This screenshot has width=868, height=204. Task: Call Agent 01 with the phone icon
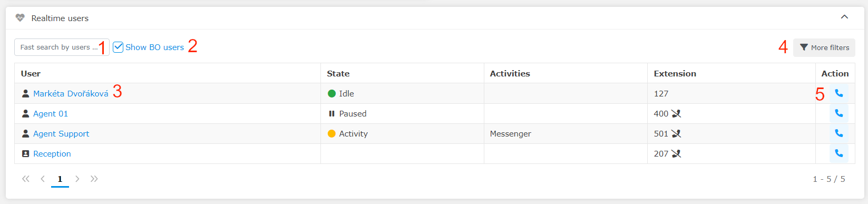[838, 113]
